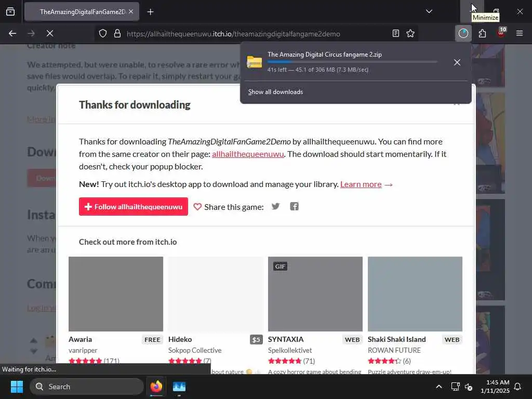Image resolution: width=532 pixels, height=399 pixels.
Task: Open the Windows Start menu
Action: tap(17, 387)
